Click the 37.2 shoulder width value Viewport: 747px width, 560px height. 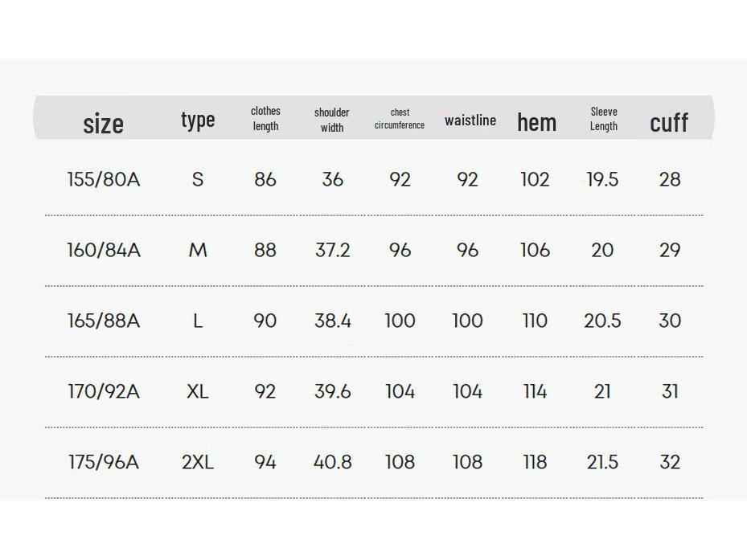click(x=332, y=251)
